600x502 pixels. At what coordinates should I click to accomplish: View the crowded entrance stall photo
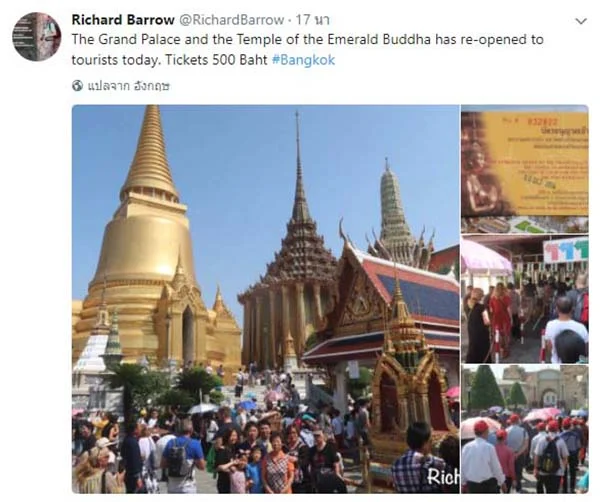(525, 299)
